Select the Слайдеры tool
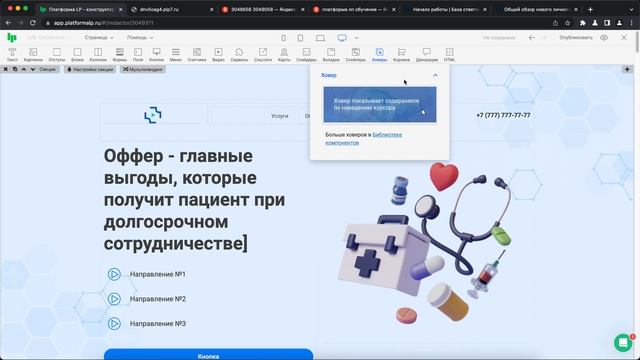The width and height of the screenshot is (640, 360). [306, 54]
